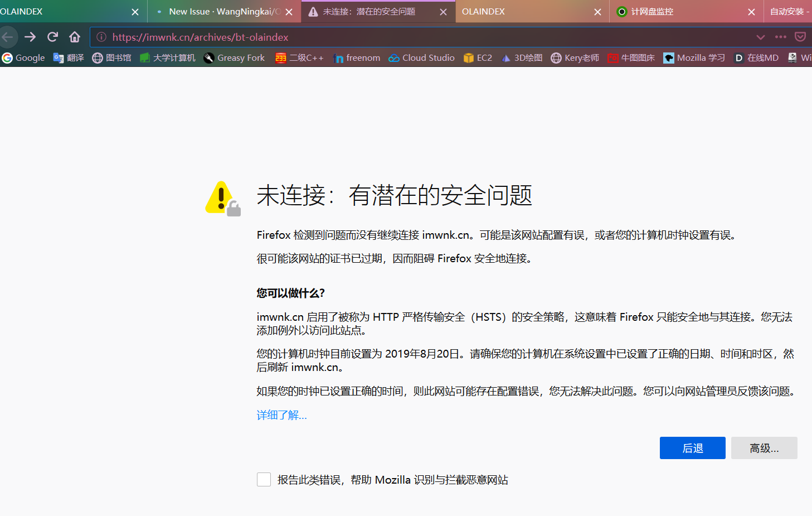Reload the current page
This screenshot has height=516, width=812.
pyautogui.click(x=52, y=37)
